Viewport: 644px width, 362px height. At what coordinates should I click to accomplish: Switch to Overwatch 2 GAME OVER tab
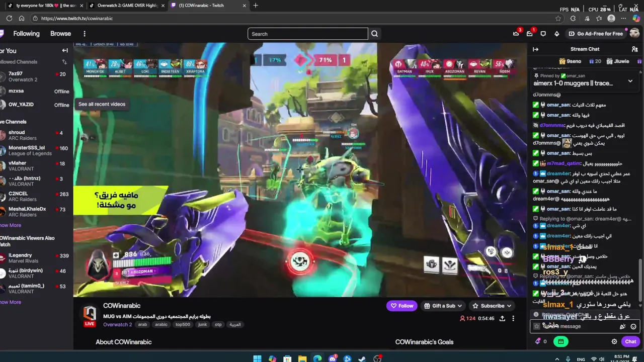coord(127,6)
